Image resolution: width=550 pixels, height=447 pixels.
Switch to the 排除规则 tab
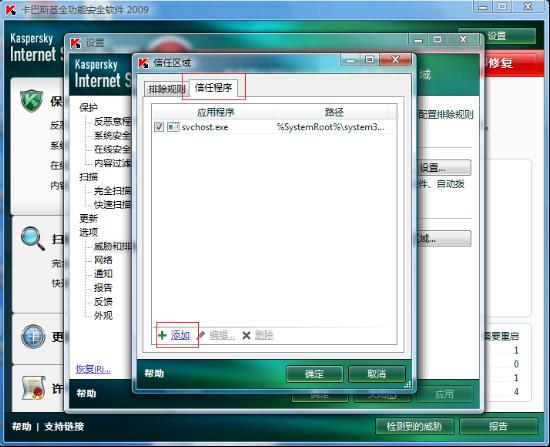[x=167, y=89]
